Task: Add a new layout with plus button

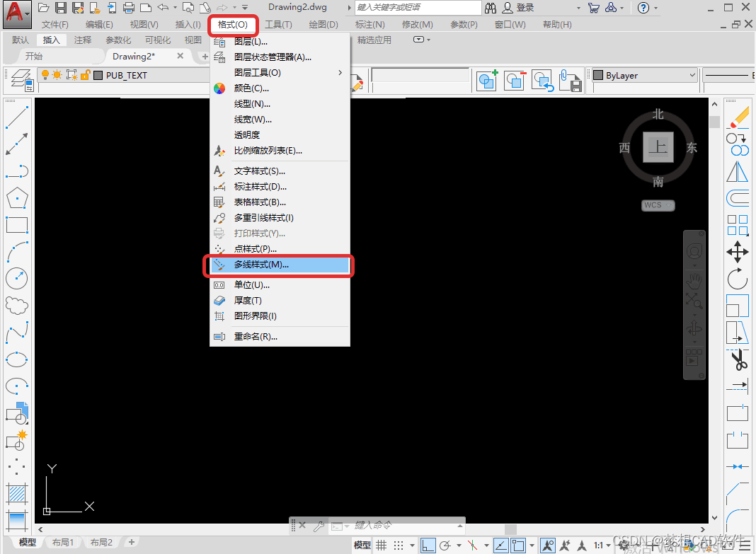Action: point(131,543)
